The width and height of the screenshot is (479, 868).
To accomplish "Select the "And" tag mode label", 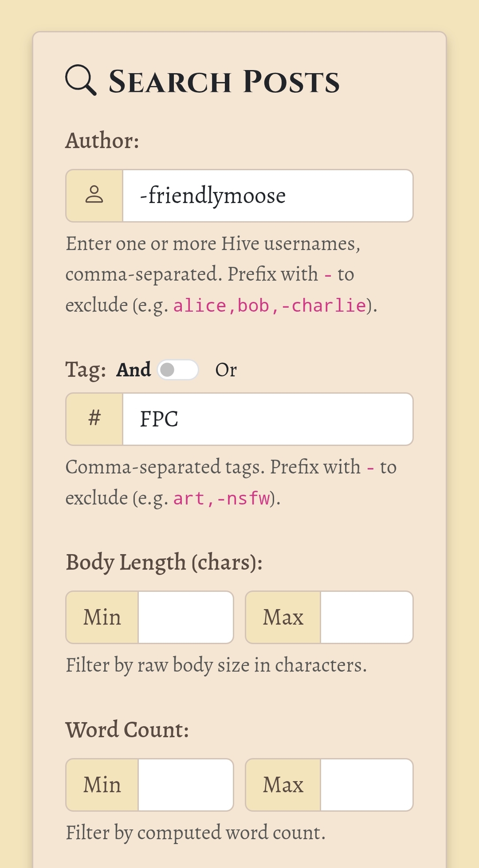I will point(133,370).
